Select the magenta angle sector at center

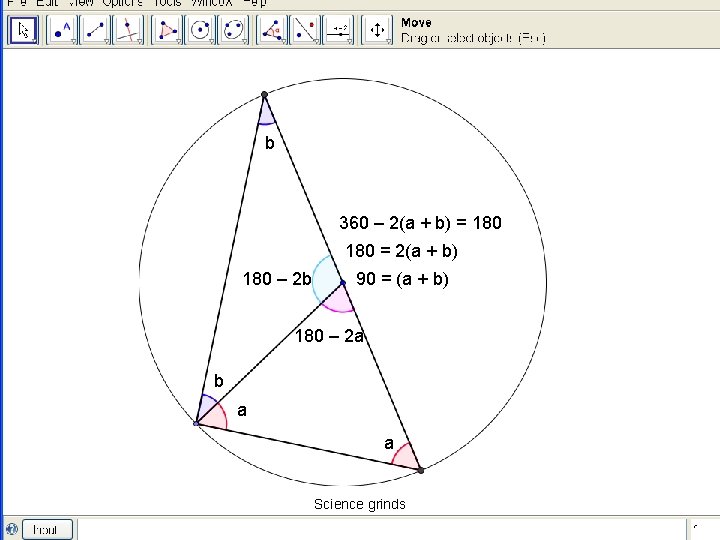tap(339, 301)
